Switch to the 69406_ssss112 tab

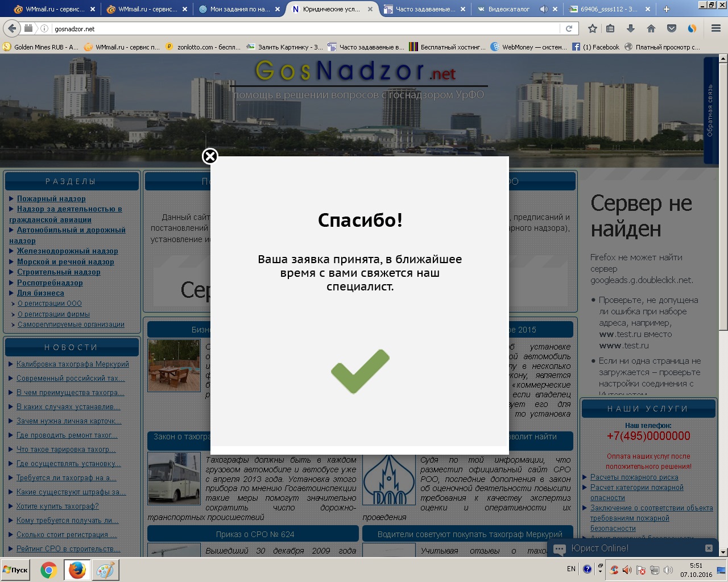tap(609, 9)
